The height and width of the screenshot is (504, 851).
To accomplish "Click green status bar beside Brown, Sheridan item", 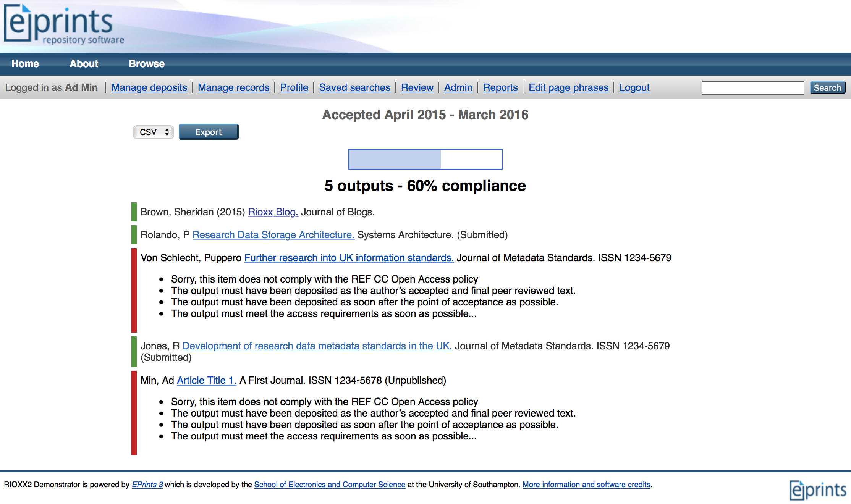I will tap(134, 212).
